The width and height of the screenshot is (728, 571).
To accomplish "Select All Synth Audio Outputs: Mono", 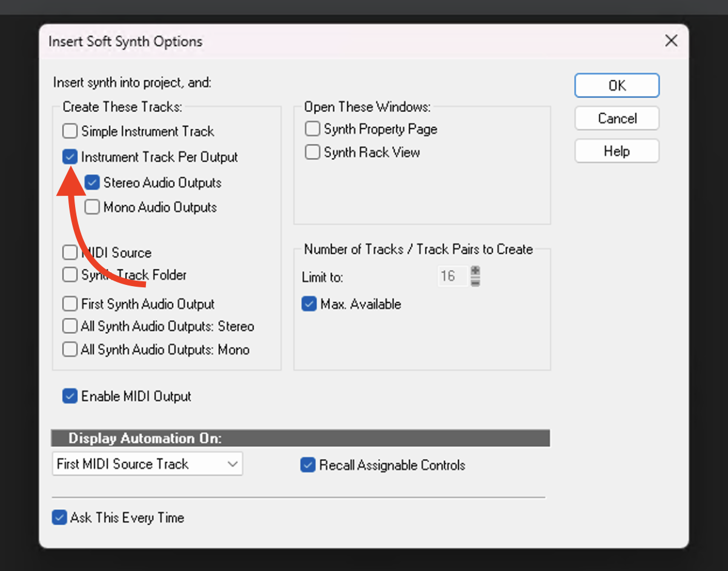I will (70, 350).
